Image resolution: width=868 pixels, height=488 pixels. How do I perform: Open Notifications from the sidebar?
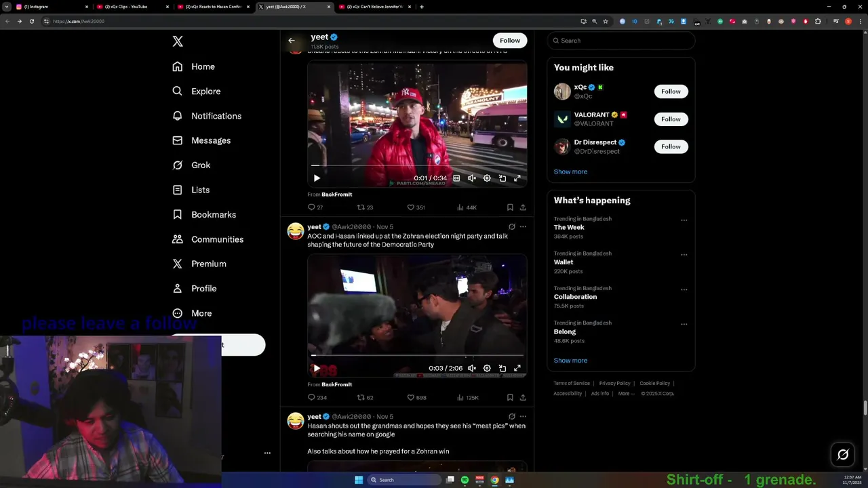(207, 116)
